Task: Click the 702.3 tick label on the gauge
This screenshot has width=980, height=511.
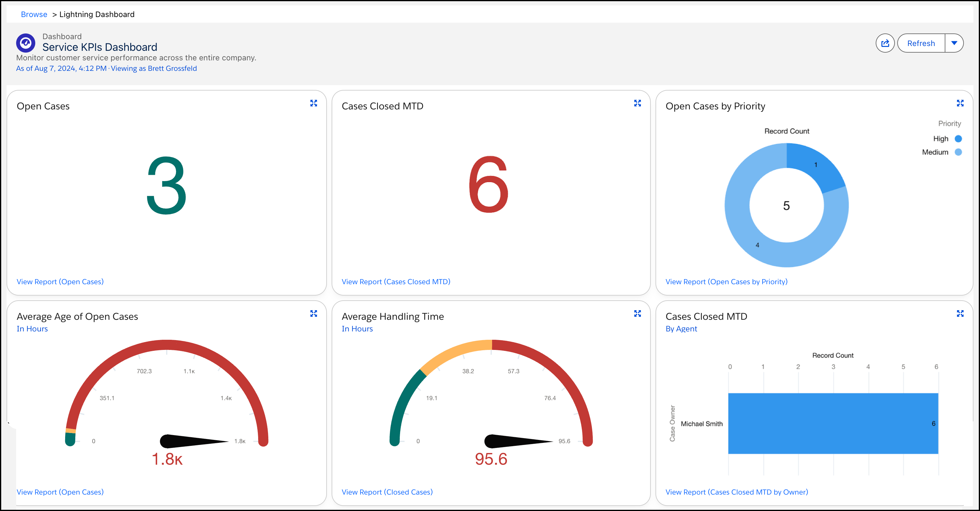Action: (144, 371)
